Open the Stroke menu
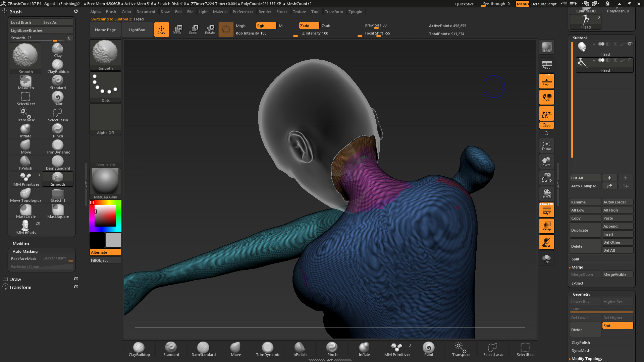Screen dimensions: 644x362 (282, 12)
